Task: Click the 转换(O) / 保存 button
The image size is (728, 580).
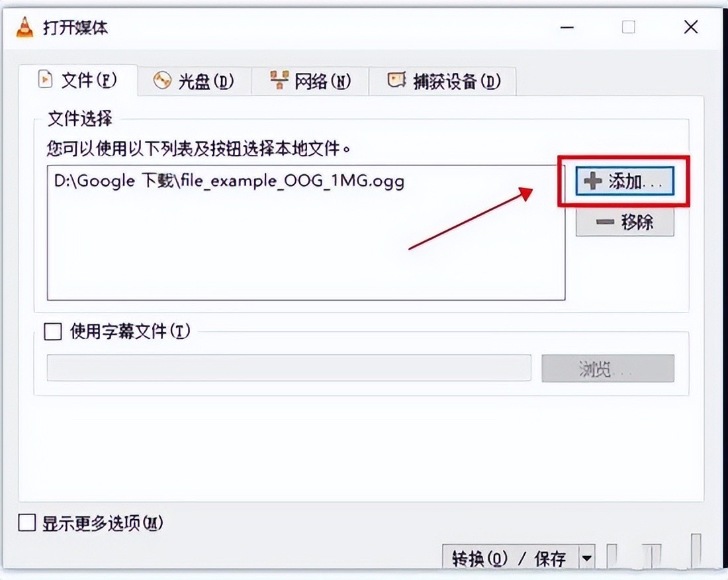Action: click(x=511, y=557)
